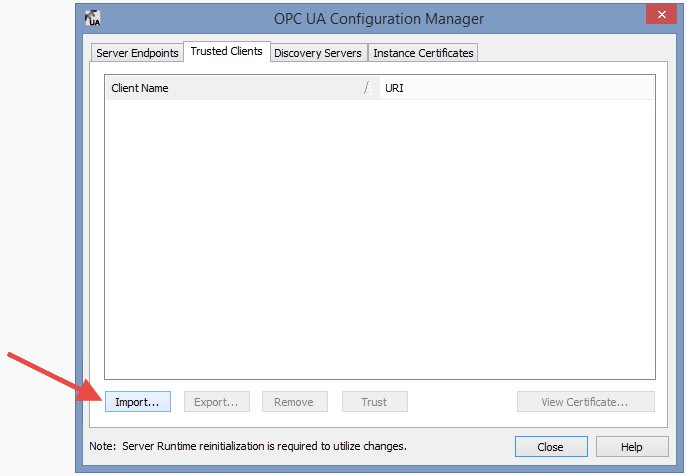Open Help for the configuration manager

pos(632,447)
